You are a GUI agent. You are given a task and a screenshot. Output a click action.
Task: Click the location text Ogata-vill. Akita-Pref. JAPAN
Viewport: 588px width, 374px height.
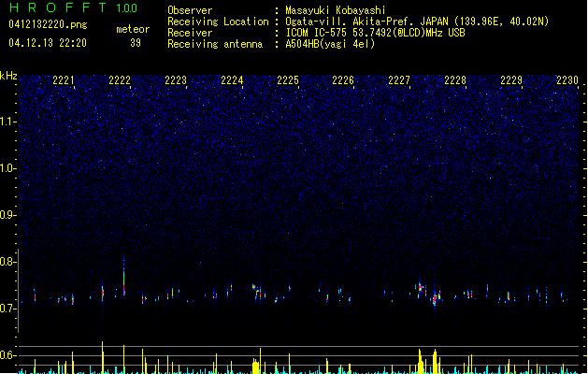click(366, 22)
